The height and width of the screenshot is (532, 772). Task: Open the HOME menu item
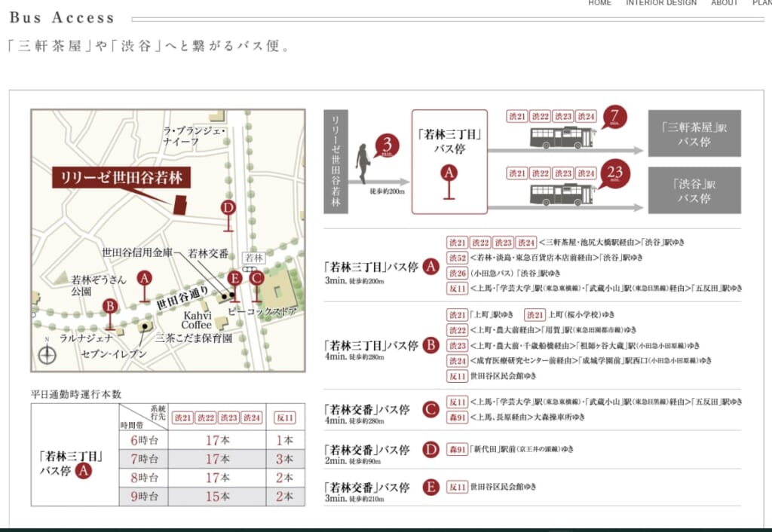pyautogui.click(x=599, y=3)
